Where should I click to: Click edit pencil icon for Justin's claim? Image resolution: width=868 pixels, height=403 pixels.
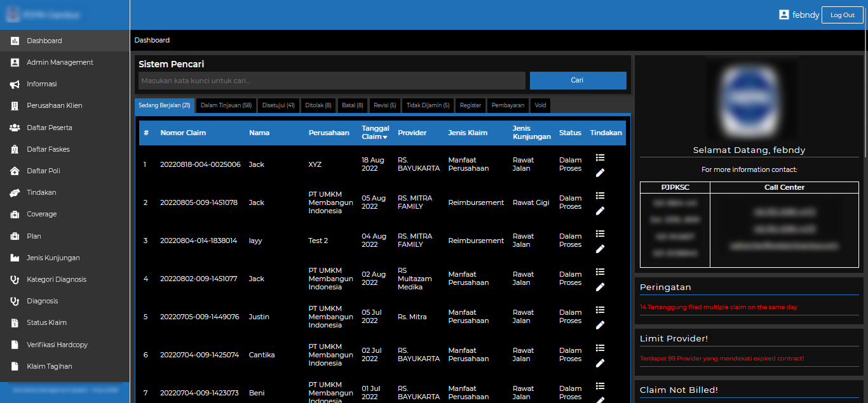tap(600, 325)
